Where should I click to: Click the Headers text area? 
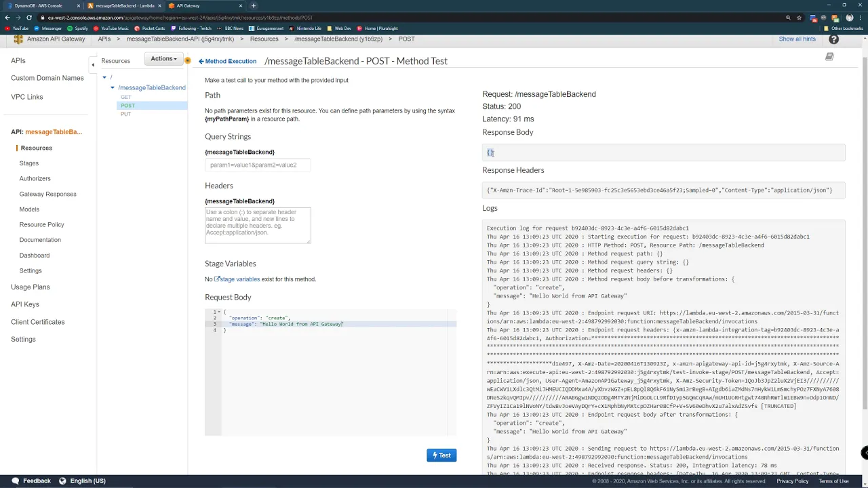click(x=258, y=225)
